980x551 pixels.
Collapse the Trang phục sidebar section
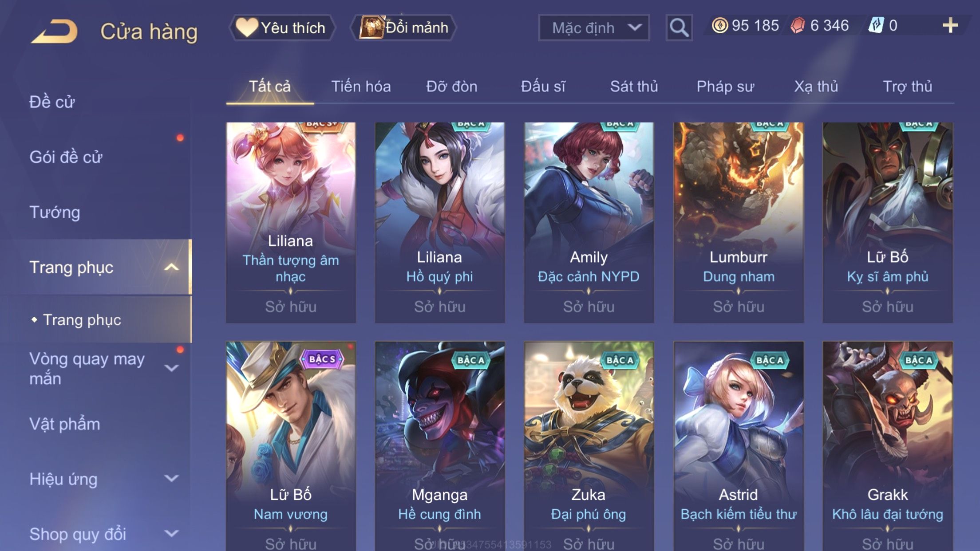(x=171, y=267)
